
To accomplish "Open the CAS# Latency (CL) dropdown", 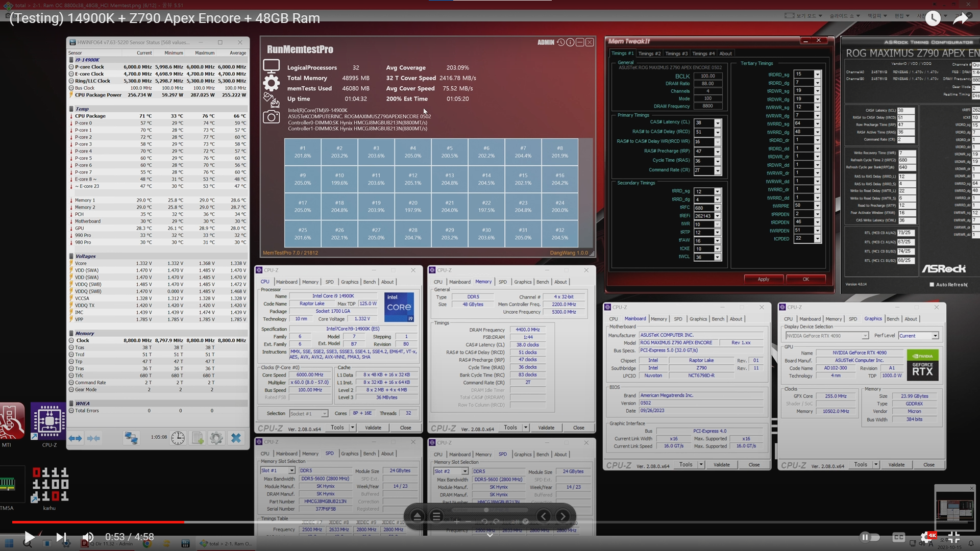I will (x=717, y=123).
